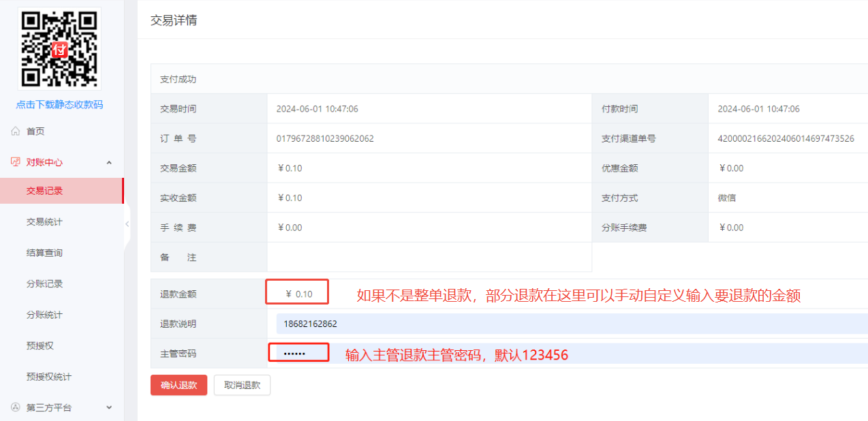Expand the 第三方平台 menu chevron

109,407
